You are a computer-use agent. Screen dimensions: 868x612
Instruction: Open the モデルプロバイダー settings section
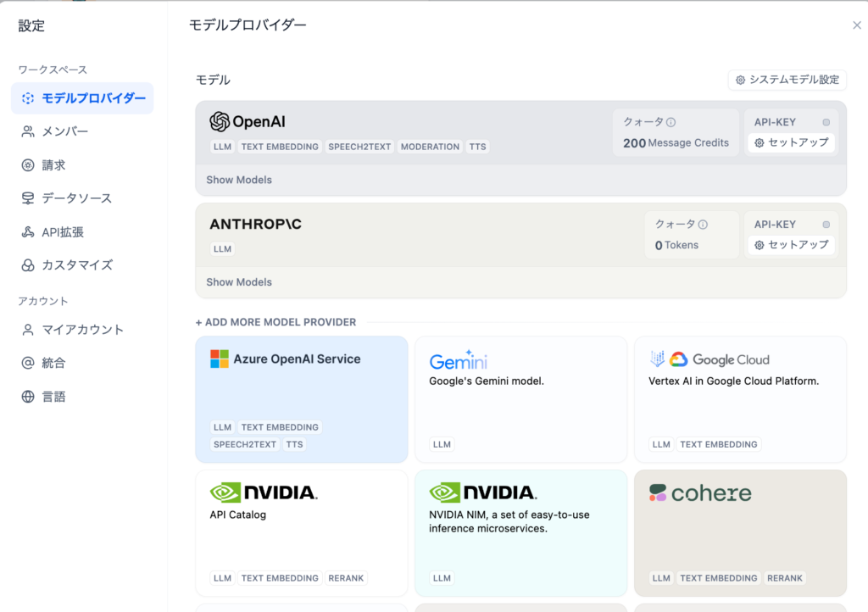[82, 98]
